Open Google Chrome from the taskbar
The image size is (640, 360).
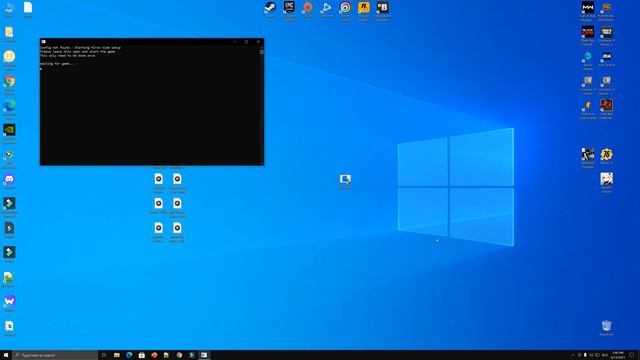(x=179, y=355)
